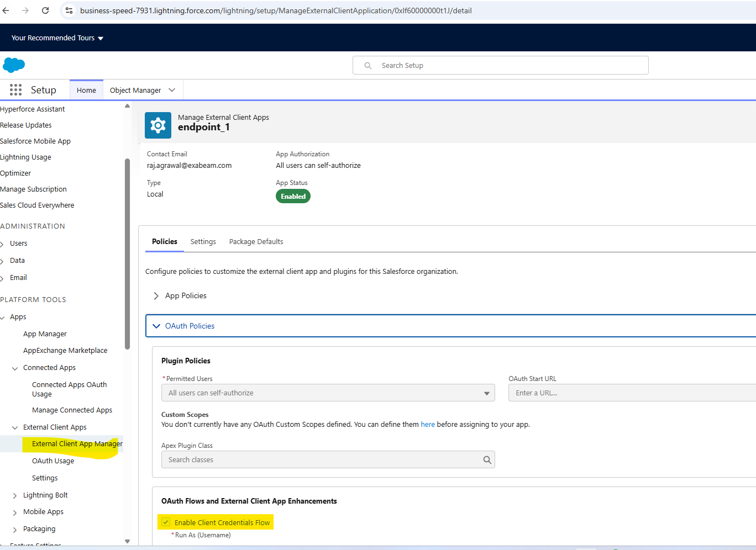Switch to the Settings tab
Image resolution: width=756 pixels, height=550 pixels.
click(203, 242)
